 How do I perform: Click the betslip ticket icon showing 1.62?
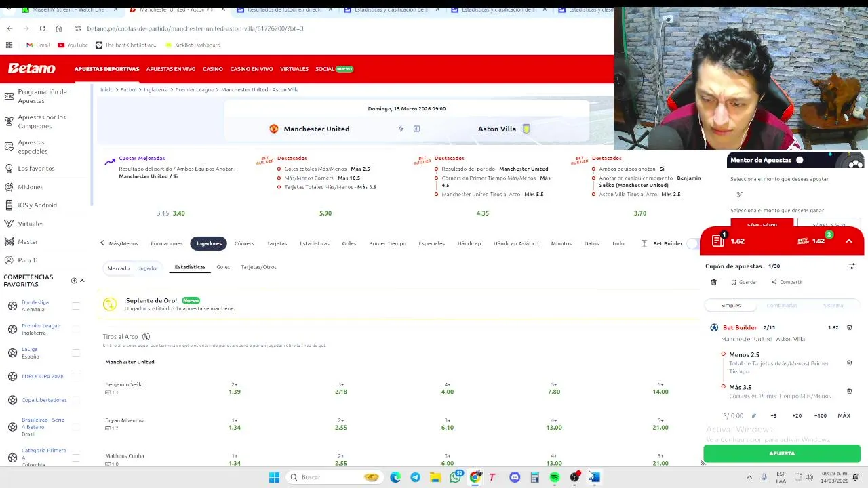pos(719,241)
